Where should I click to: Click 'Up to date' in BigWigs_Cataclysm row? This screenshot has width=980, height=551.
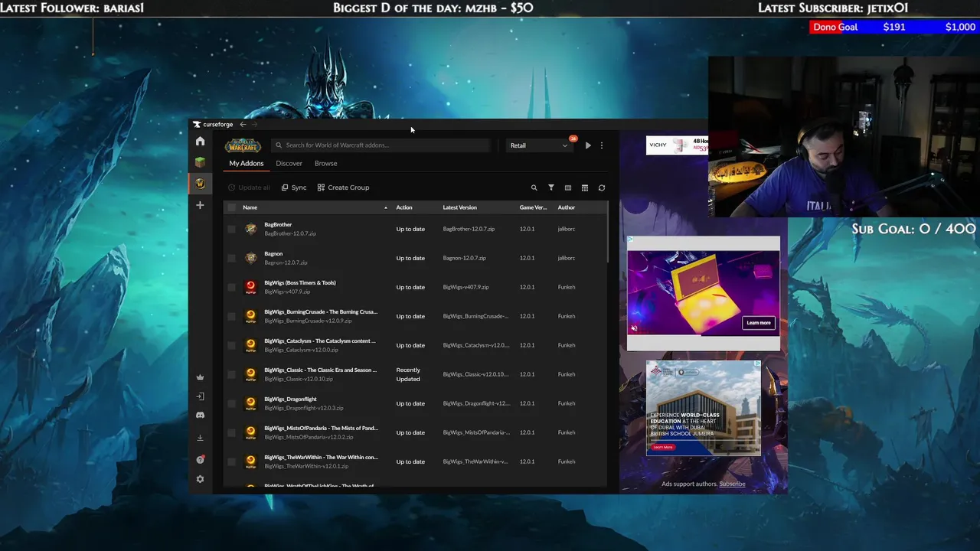410,345
